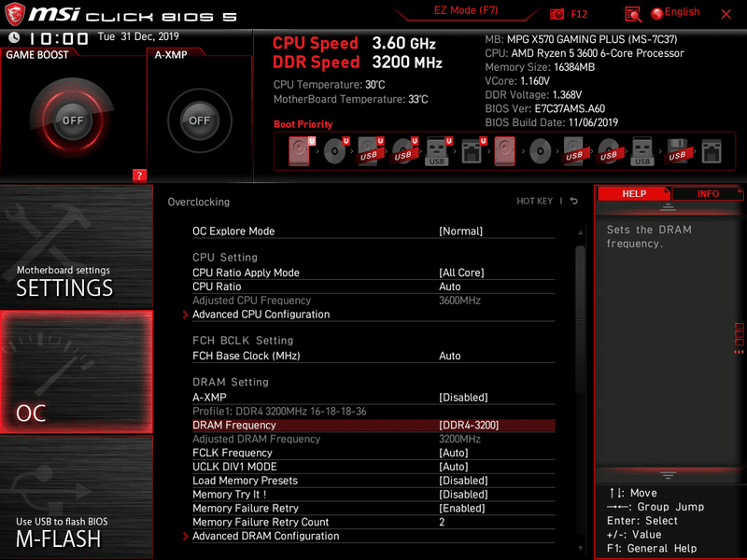
Task: Select the UEFI USB key boot icon
Action: pos(438,151)
